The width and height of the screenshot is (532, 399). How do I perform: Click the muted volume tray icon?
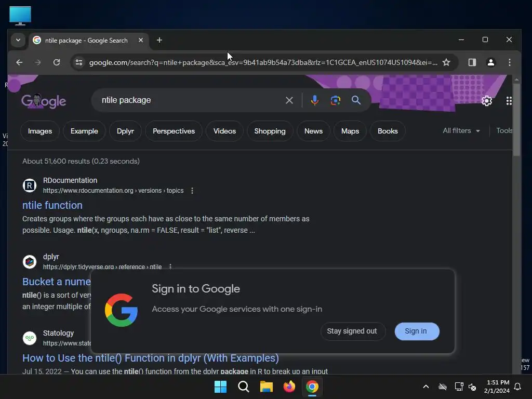point(472,387)
